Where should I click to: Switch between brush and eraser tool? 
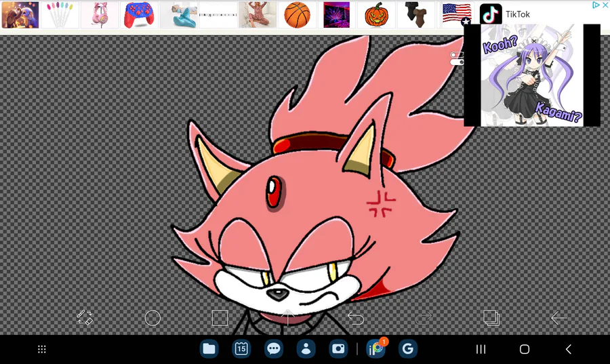pyautogui.click(x=85, y=318)
